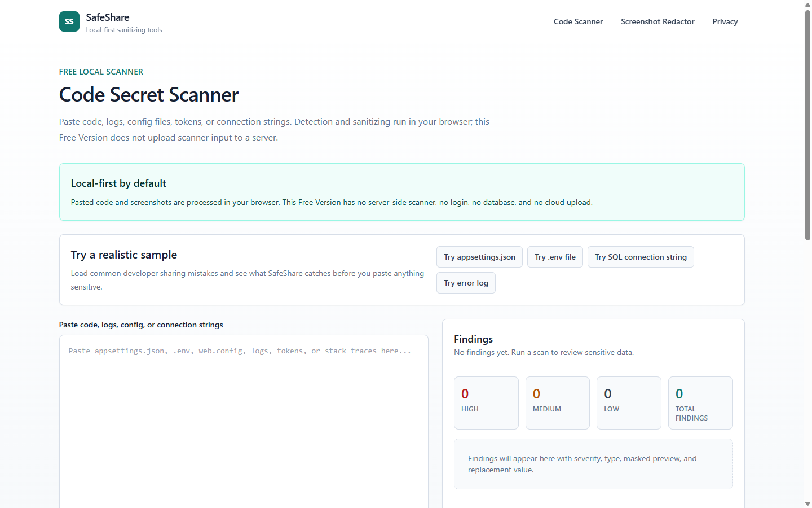Image resolution: width=812 pixels, height=508 pixels.
Task: Click the LOW findings count card
Action: pyautogui.click(x=629, y=403)
